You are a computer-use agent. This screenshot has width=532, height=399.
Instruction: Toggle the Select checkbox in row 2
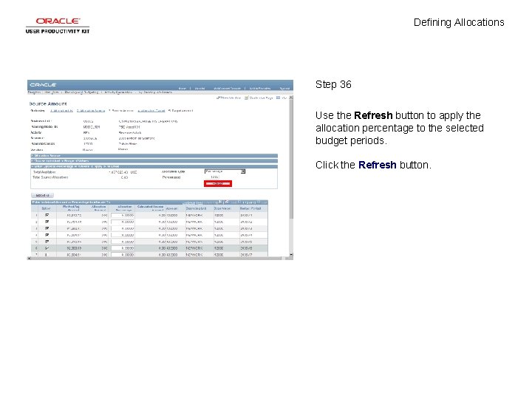click(x=47, y=222)
